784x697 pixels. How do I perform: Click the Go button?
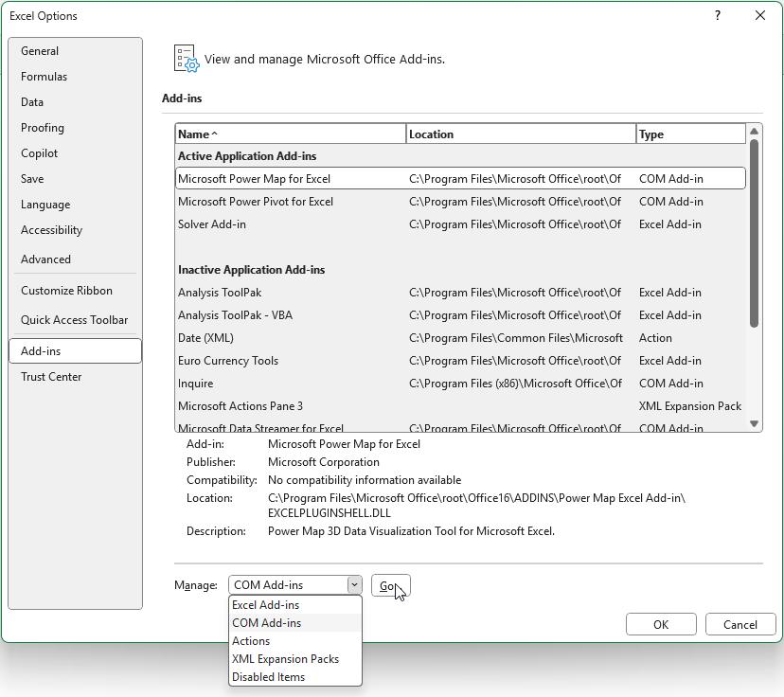[x=390, y=585]
